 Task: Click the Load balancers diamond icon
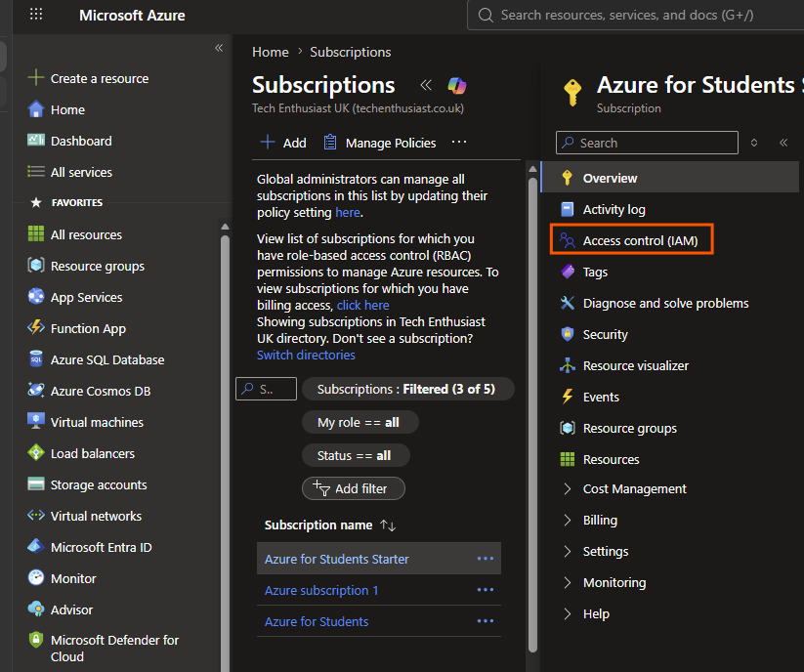pyautogui.click(x=36, y=453)
